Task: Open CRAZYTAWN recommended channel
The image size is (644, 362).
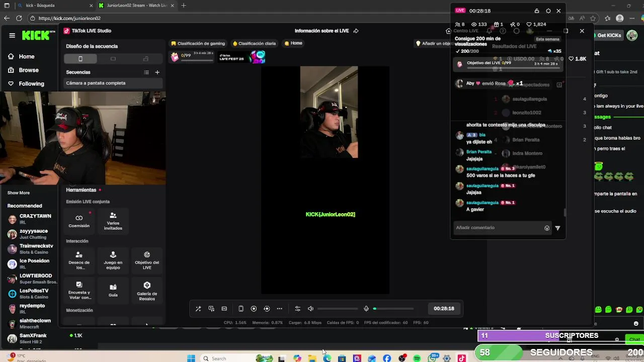Action: (x=31, y=219)
